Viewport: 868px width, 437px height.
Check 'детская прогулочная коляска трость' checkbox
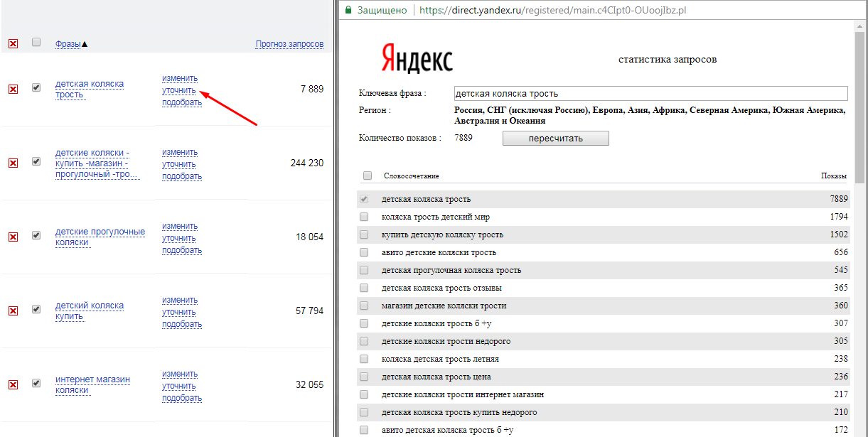coord(364,270)
